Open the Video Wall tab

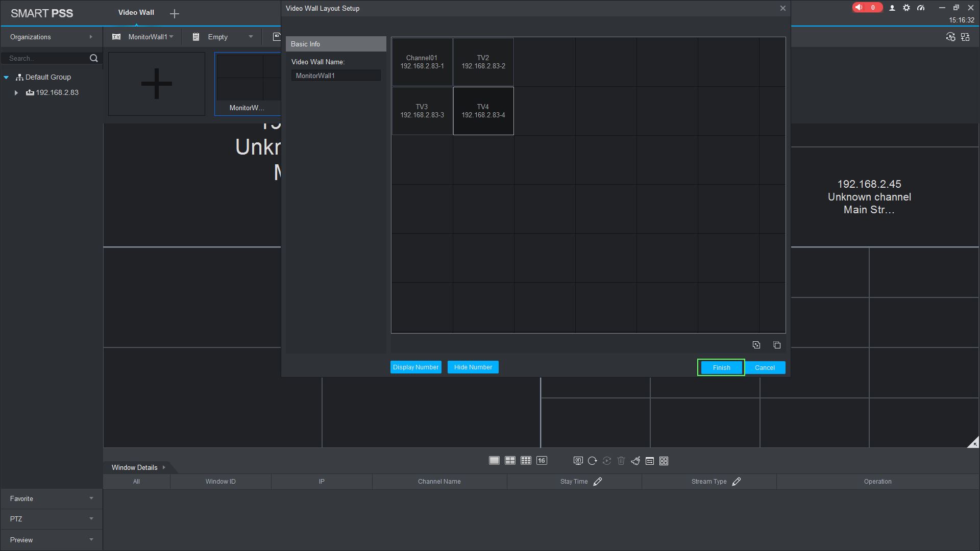pos(136,12)
